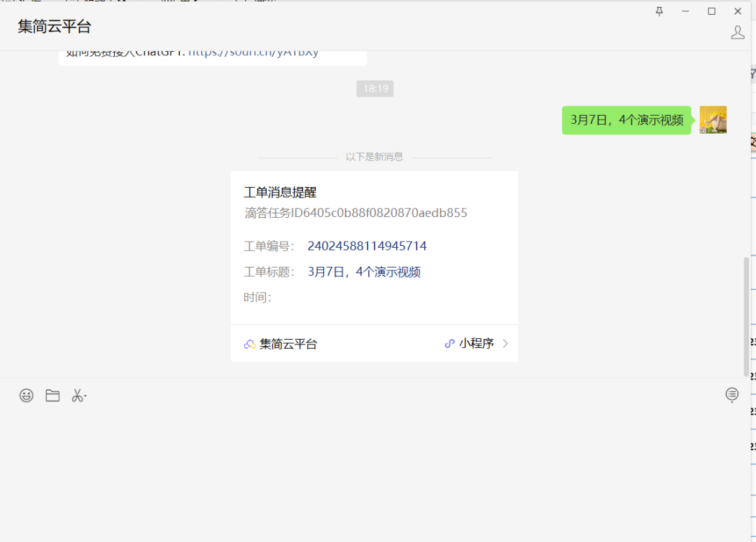The height and width of the screenshot is (542, 756).
Task: Minimize the chat window
Action: [685, 11]
